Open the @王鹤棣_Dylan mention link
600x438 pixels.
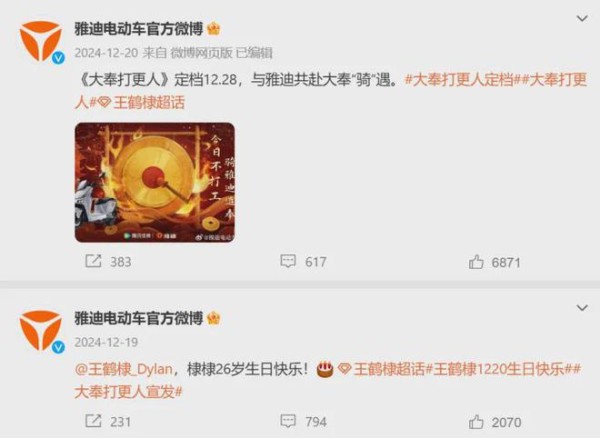123,370
